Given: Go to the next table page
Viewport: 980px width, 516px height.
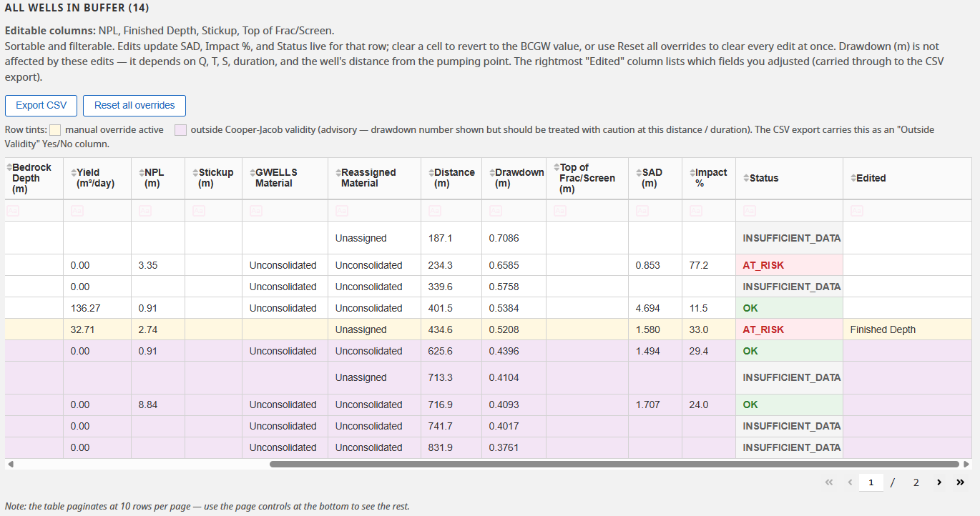Looking at the screenshot, I should 939,482.
